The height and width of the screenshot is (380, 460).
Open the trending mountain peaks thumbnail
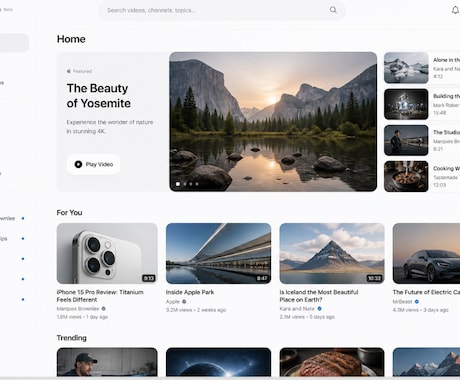(x=426, y=362)
